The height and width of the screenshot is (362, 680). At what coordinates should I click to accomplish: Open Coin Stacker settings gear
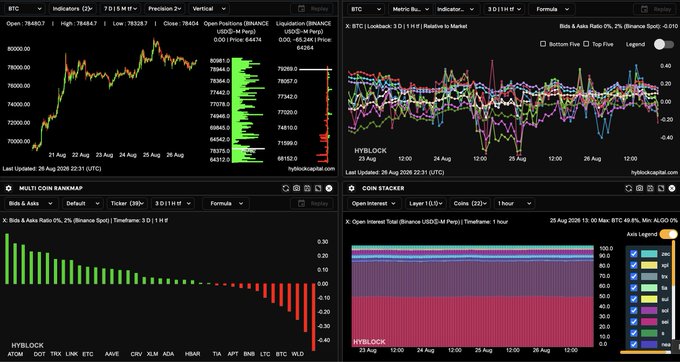(352, 188)
